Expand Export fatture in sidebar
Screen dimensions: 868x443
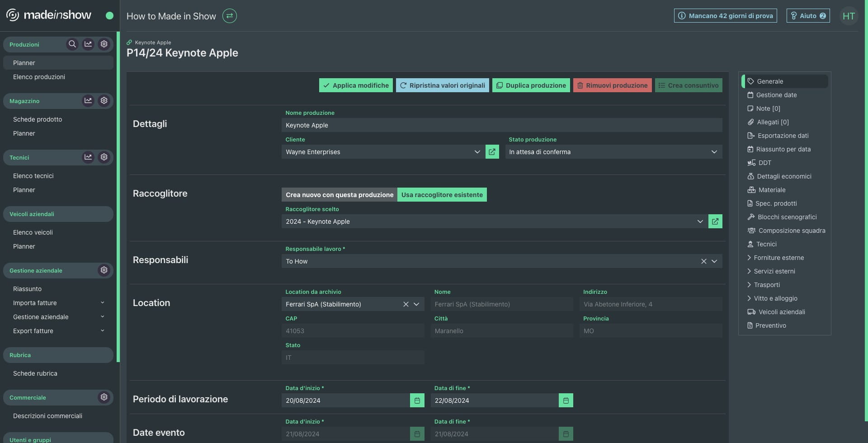(59, 331)
